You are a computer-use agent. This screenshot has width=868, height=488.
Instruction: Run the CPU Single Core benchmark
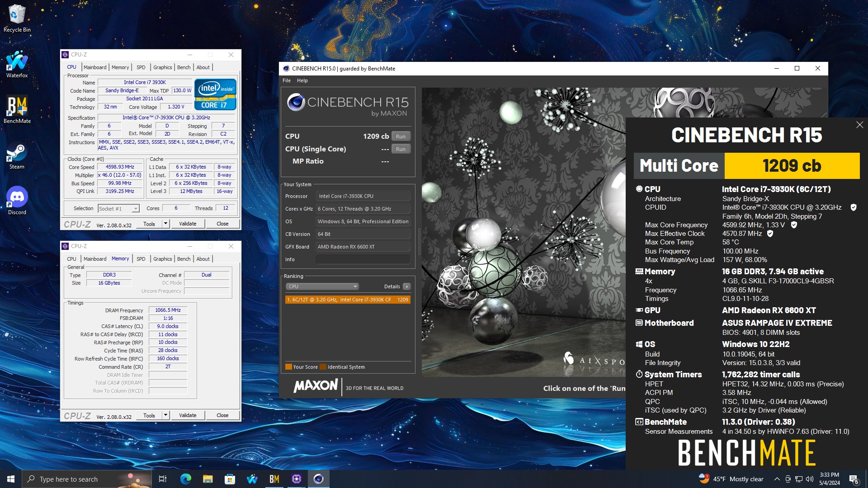tap(401, 149)
